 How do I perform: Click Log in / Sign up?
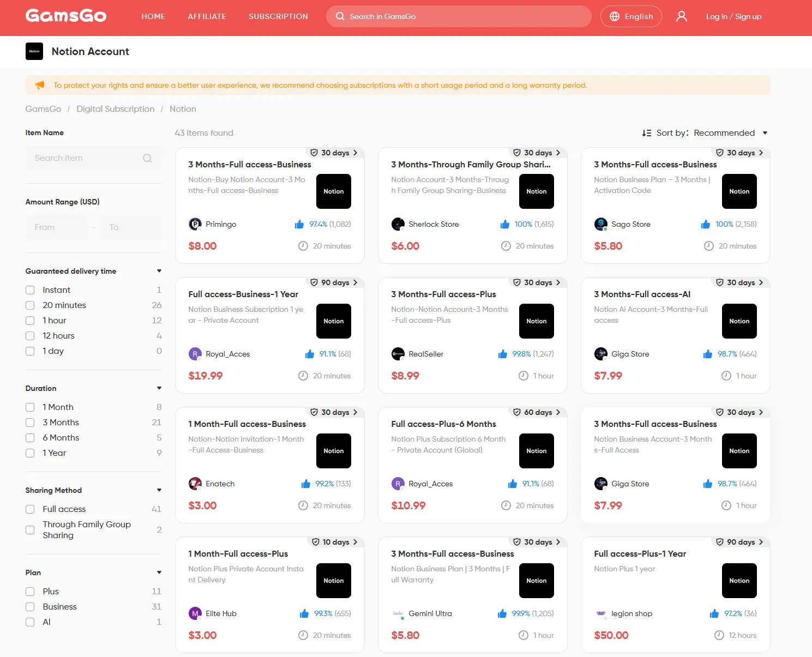point(733,16)
